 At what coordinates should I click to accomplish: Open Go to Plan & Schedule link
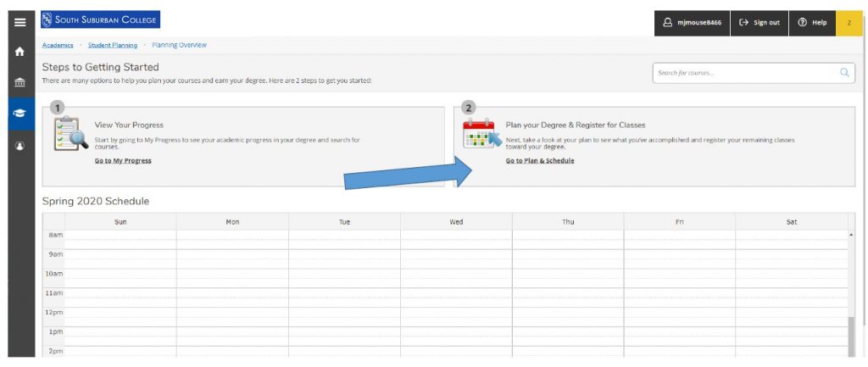tap(540, 160)
